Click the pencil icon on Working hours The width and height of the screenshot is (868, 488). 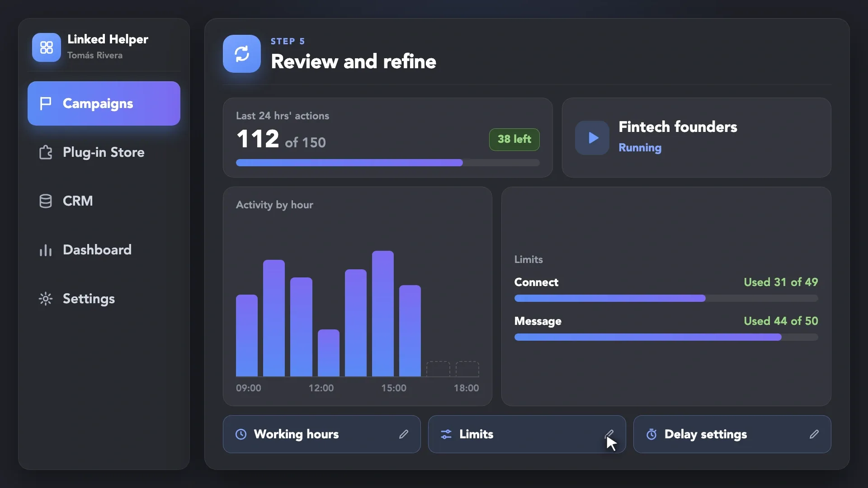404,434
